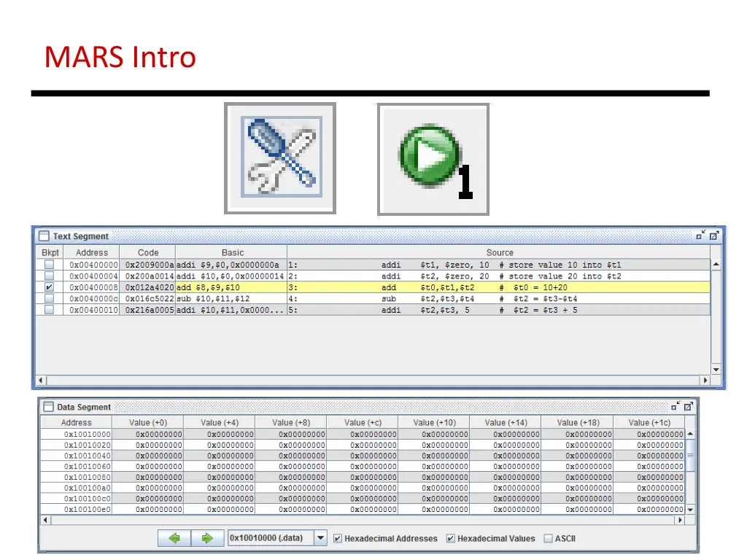Image resolution: width=747 pixels, height=560 pixels.
Task: Go to next data addresses with right green arrow
Action: (207, 538)
